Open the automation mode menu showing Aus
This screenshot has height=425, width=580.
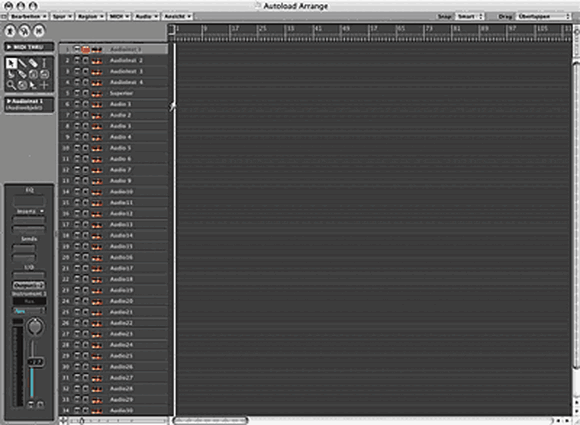point(29,311)
